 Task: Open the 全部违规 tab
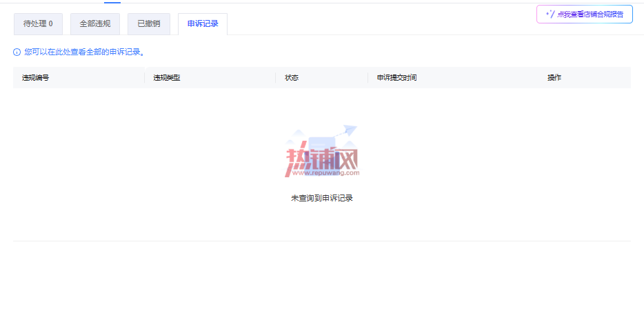[95, 24]
